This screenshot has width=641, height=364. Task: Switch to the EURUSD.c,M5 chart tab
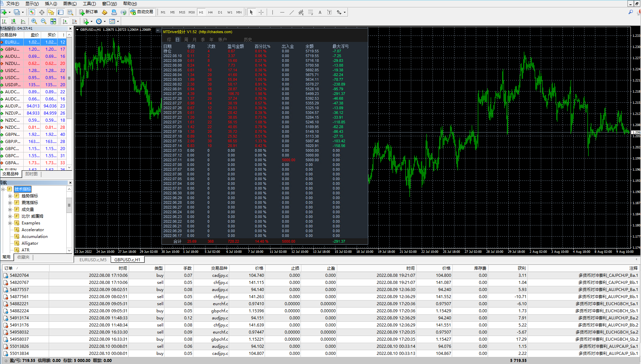point(93,260)
